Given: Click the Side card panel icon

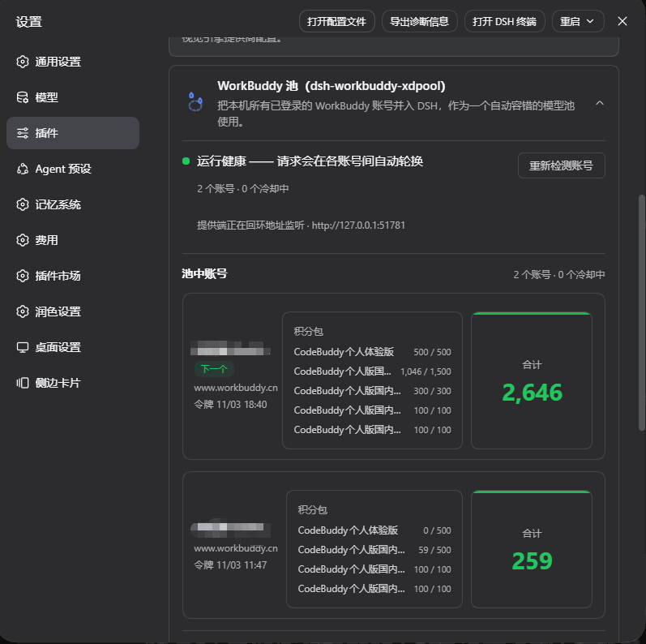Looking at the screenshot, I should tap(23, 383).
